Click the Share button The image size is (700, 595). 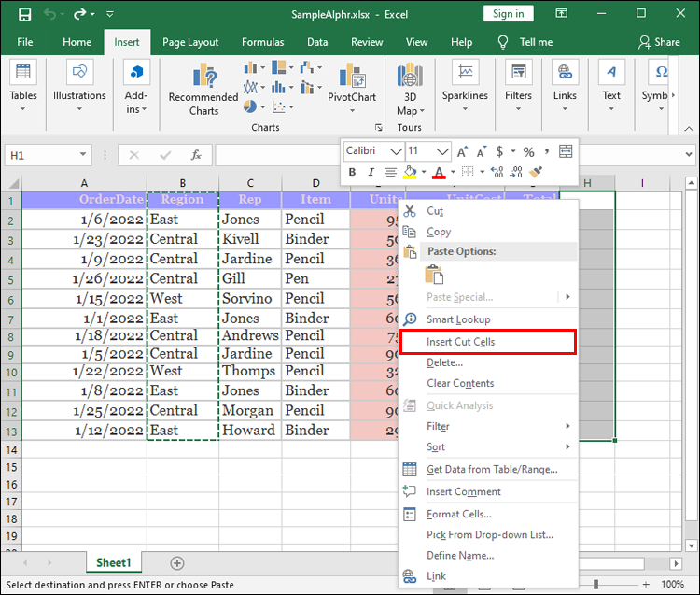pos(659,42)
